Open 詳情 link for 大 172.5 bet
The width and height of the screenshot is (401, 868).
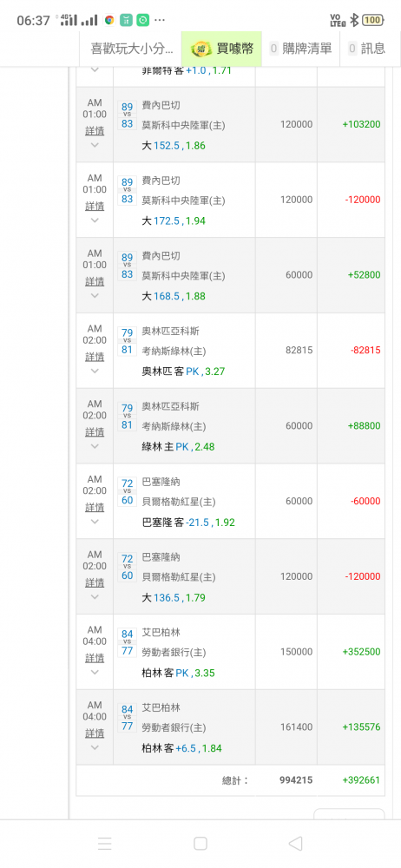click(95, 206)
